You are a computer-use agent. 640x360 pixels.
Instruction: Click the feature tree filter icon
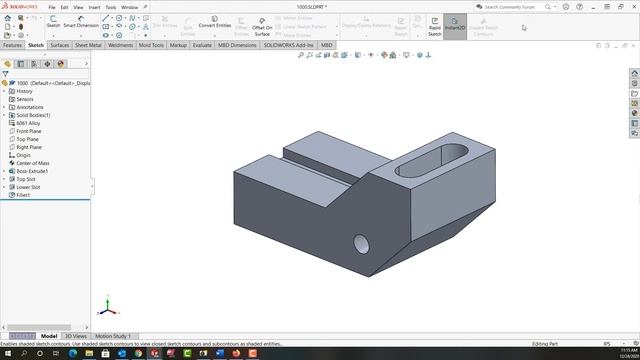point(5,74)
